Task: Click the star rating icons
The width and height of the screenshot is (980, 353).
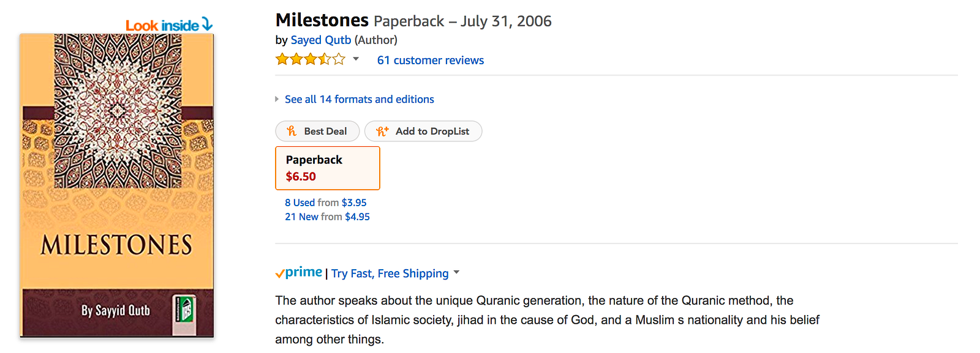Action: tap(311, 59)
